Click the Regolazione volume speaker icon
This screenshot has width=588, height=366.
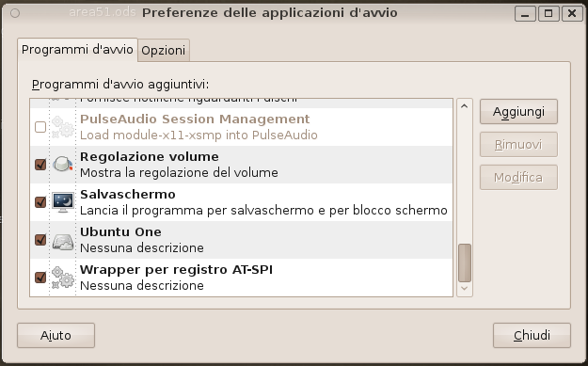pyautogui.click(x=63, y=165)
